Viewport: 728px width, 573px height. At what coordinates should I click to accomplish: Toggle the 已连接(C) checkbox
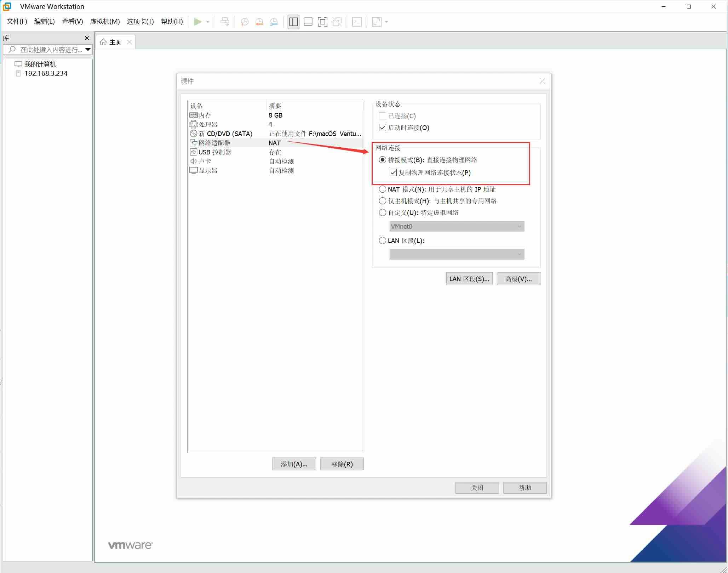382,116
